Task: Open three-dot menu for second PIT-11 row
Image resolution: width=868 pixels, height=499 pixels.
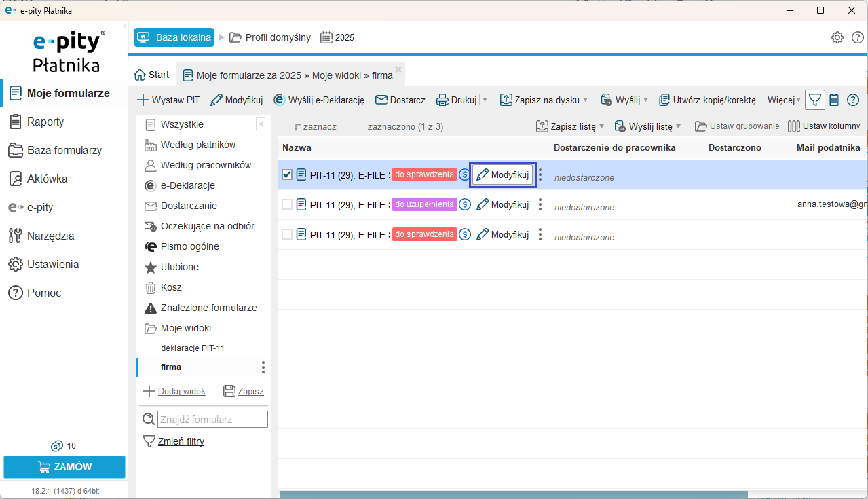Action: tap(540, 204)
